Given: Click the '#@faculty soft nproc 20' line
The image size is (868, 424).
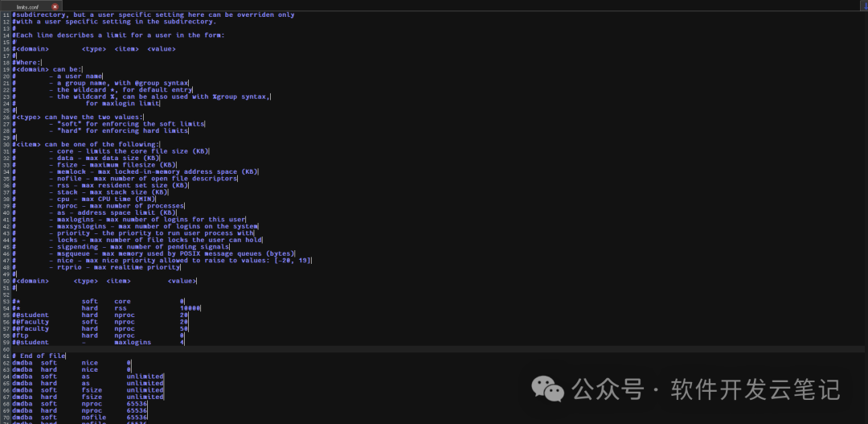Looking at the screenshot, I should pos(100,322).
